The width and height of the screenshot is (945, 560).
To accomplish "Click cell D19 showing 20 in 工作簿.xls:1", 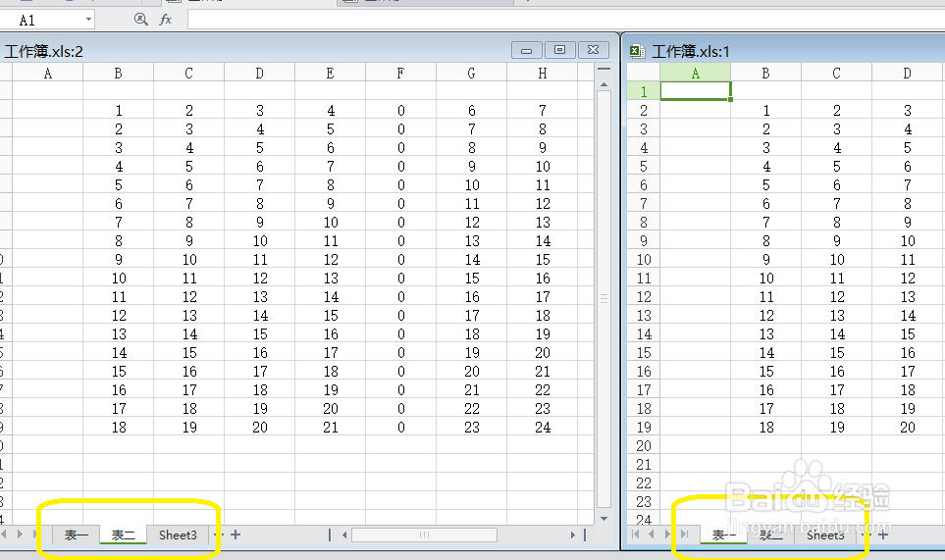I will coord(907,427).
